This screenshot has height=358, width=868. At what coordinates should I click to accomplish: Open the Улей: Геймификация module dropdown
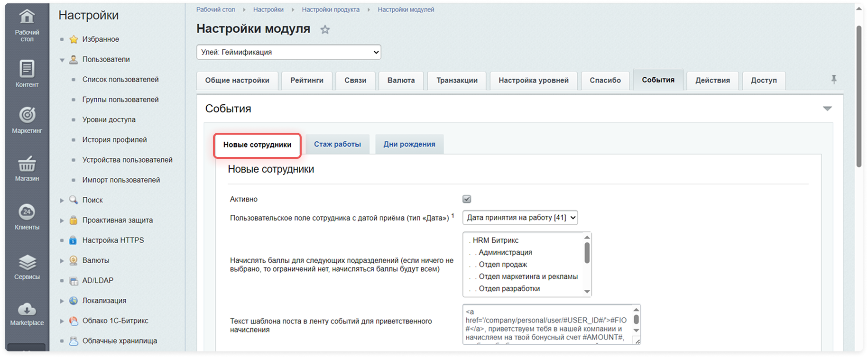pyautogui.click(x=289, y=52)
